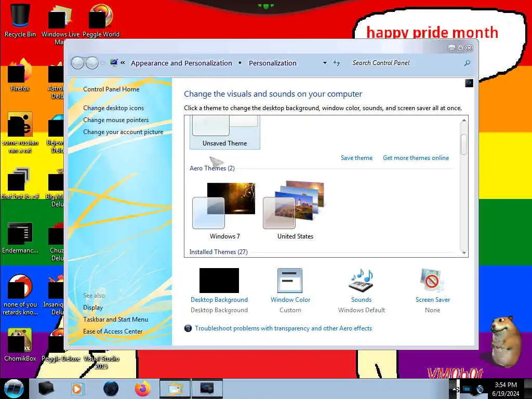Switch to Personalization taskbar button

(x=207, y=389)
